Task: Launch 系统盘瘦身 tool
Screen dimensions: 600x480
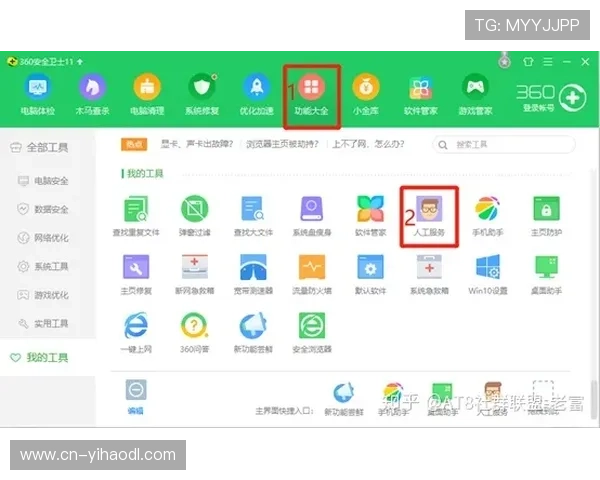Action: pyautogui.click(x=311, y=216)
